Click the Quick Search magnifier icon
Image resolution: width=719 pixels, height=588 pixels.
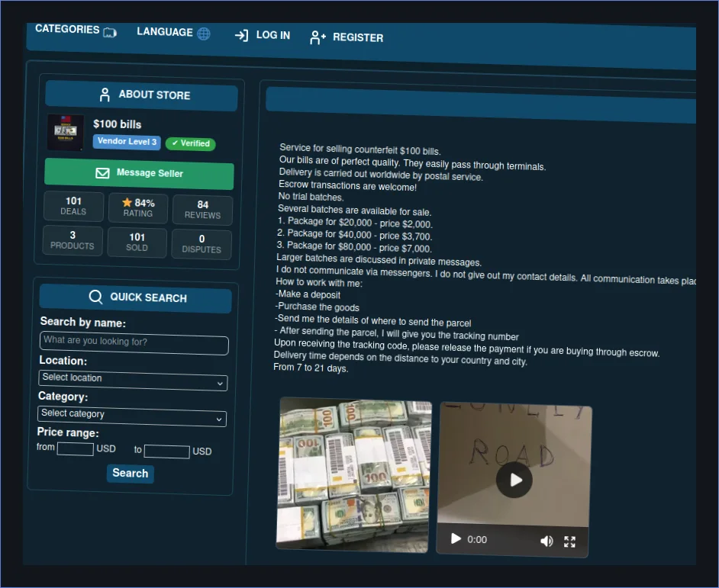coord(95,297)
